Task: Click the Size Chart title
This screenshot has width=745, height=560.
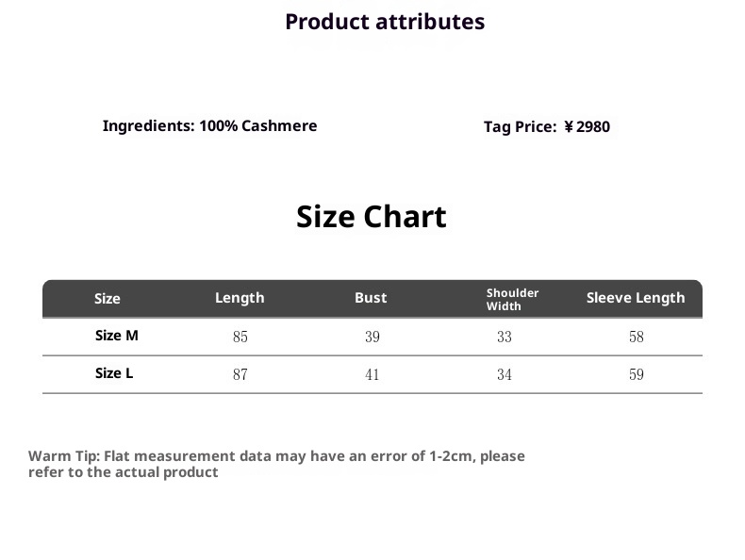Action: tap(371, 217)
